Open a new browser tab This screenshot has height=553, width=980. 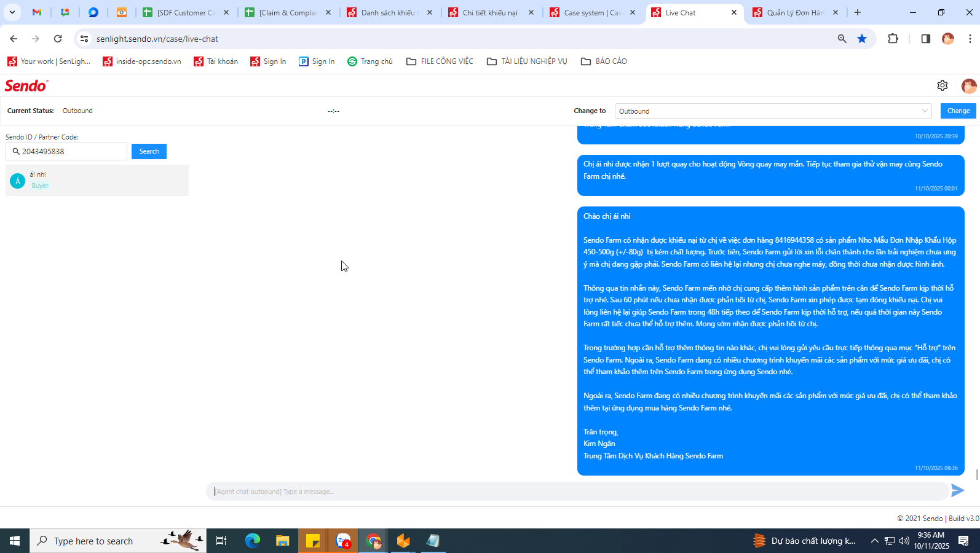tap(858, 12)
